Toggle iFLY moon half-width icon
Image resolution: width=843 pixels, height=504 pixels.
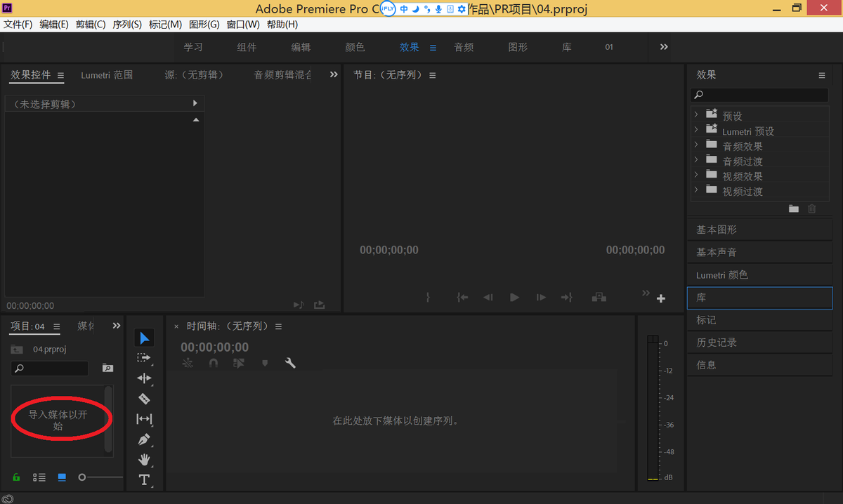click(415, 9)
